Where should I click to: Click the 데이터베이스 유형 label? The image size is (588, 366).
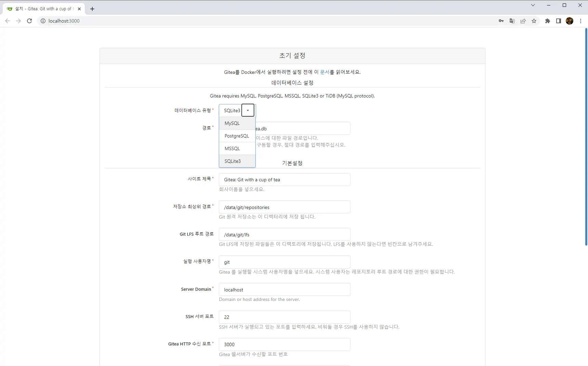193,110
